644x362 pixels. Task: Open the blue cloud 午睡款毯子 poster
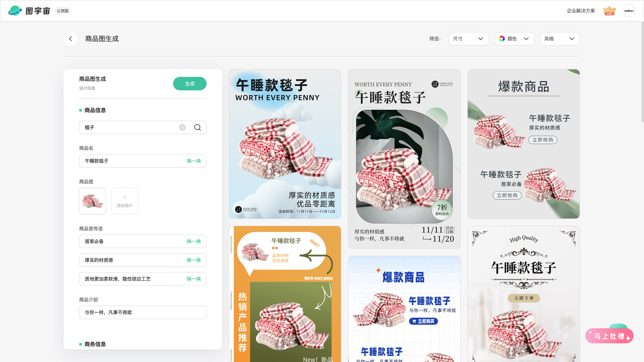pyautogui.click(x=285, y=144)
